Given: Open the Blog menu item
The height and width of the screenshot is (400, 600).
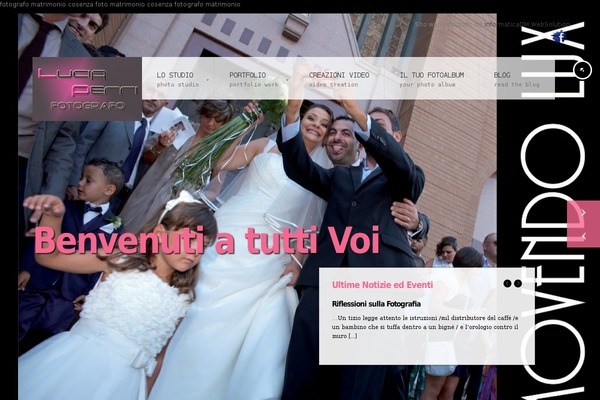Looking at the screenshot, I should coord(516,79).
